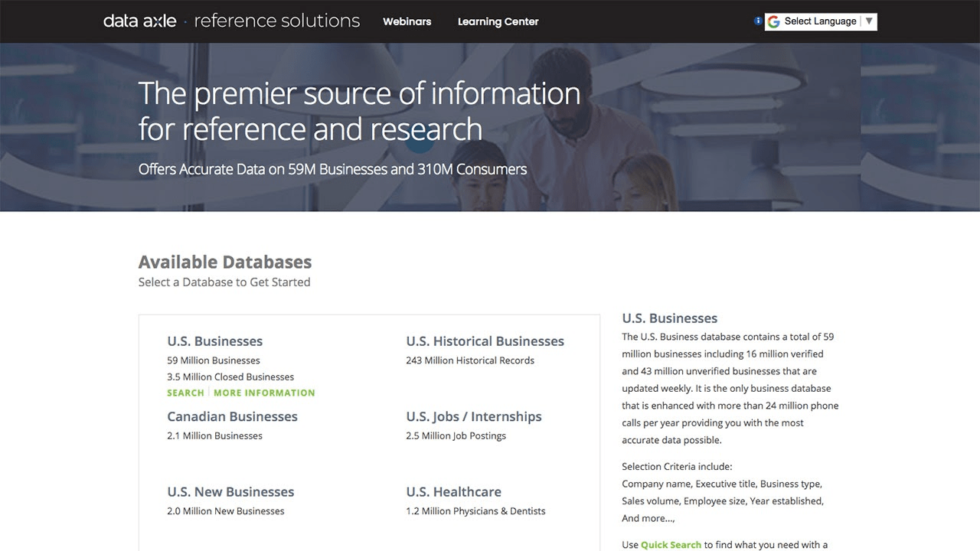
Task: Select U.S. Businesses in the database list
Action: (x=214, y=341)
